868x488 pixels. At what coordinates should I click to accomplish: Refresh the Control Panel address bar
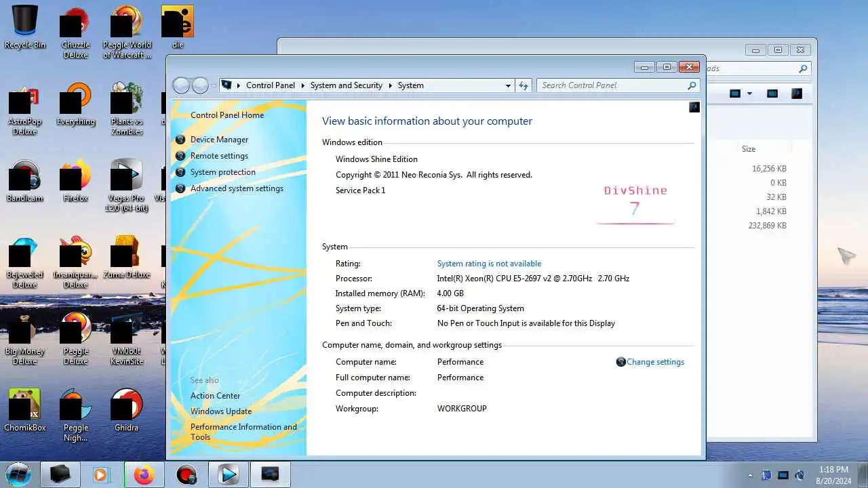[x=524, y=85]
